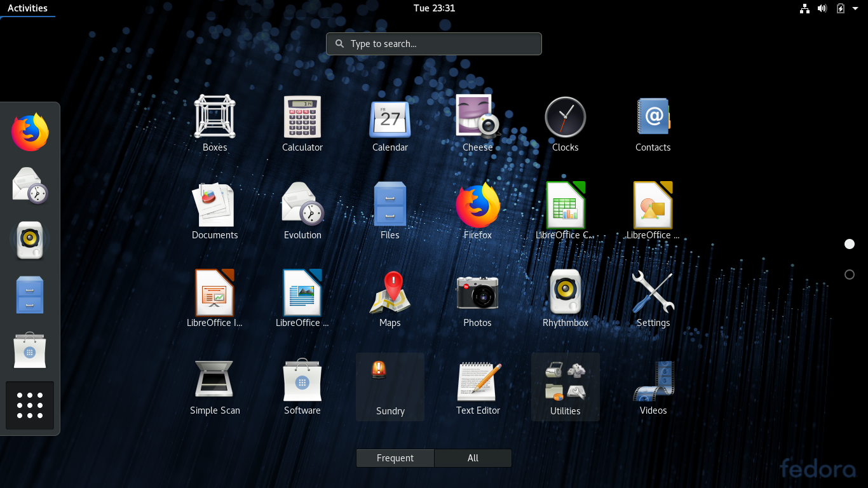Click Rhythmbox speaker in the left dash
The height and width of the screenshot is (488, 868).
(x=30, y=240)
